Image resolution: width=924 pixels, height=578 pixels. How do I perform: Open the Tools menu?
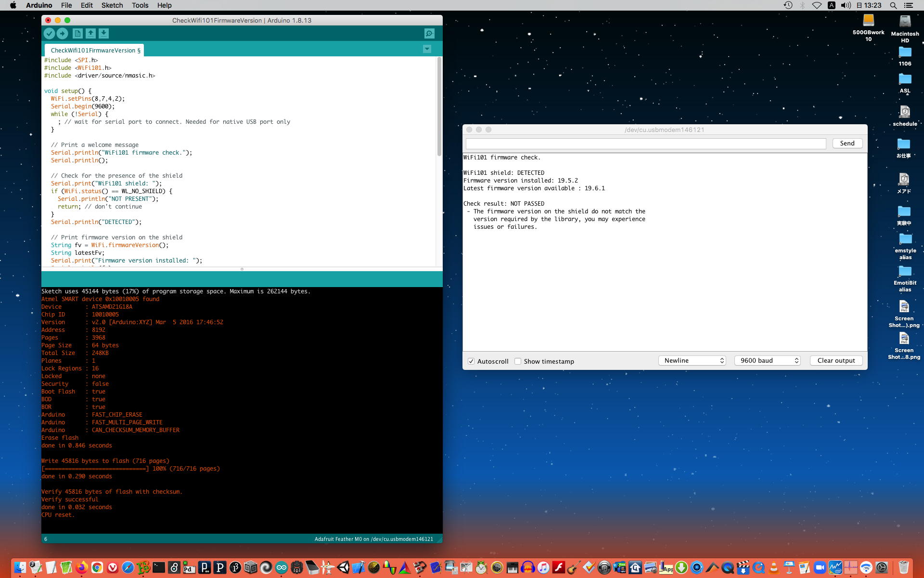click(x=140, y=5)
